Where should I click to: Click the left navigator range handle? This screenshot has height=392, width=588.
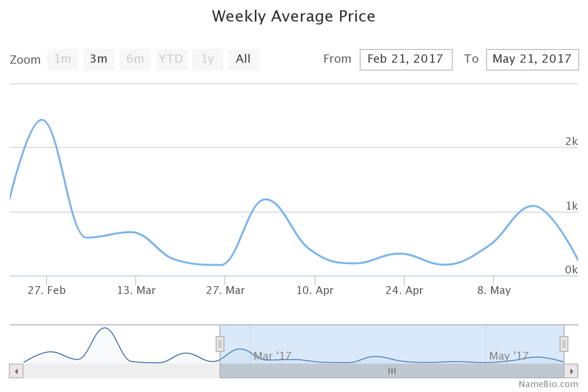(x=220, y=344)
